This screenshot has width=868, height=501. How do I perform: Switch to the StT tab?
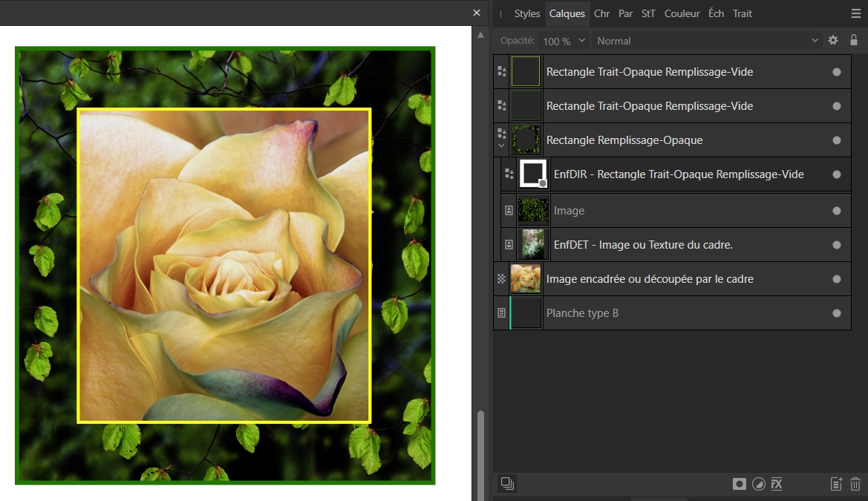coord(648,14)
